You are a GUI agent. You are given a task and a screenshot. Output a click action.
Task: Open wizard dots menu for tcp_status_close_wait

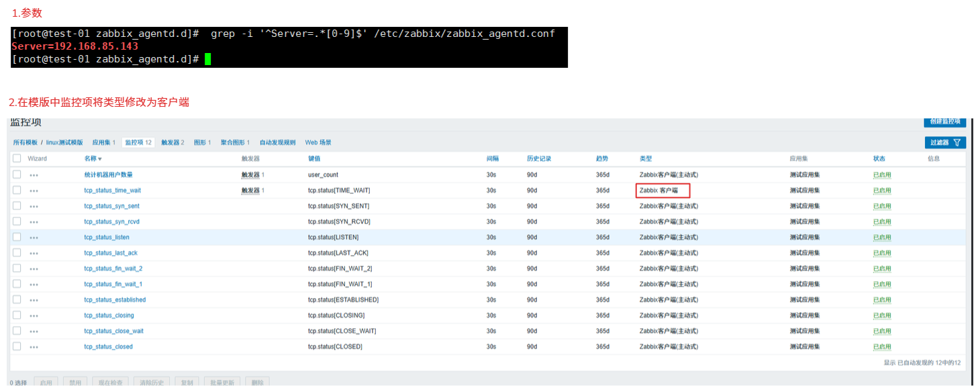point(34,332)
